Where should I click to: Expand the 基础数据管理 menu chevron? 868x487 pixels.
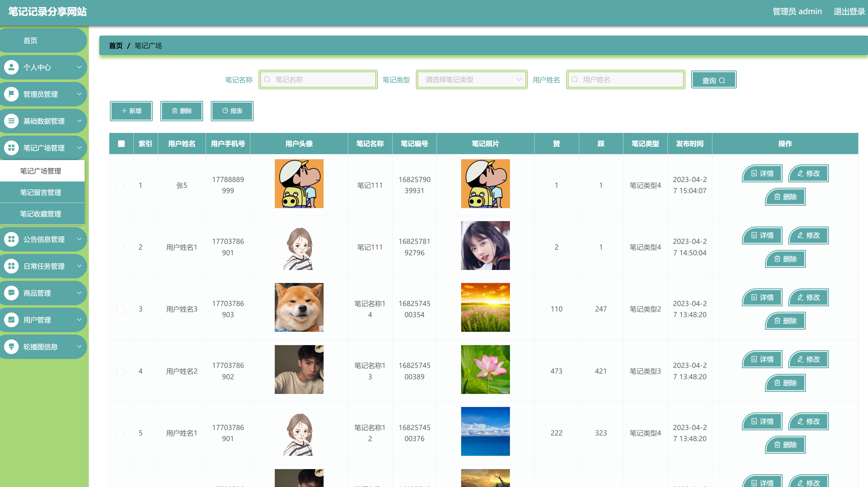79,121
